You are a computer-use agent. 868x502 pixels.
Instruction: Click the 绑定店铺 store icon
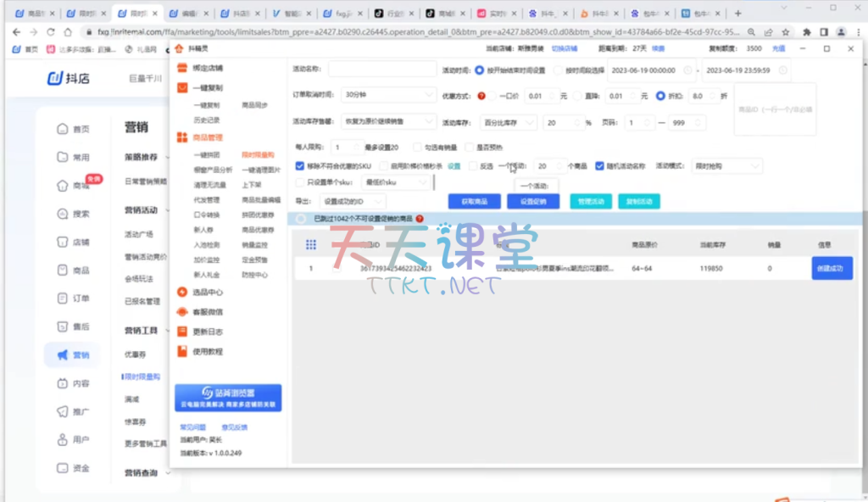[x=182, y=68]
